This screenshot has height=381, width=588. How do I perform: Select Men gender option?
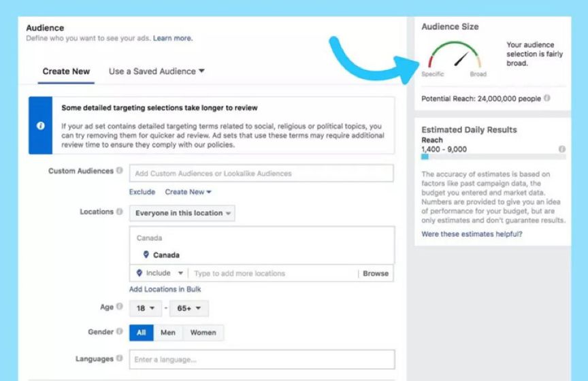(x=168, y=333)
